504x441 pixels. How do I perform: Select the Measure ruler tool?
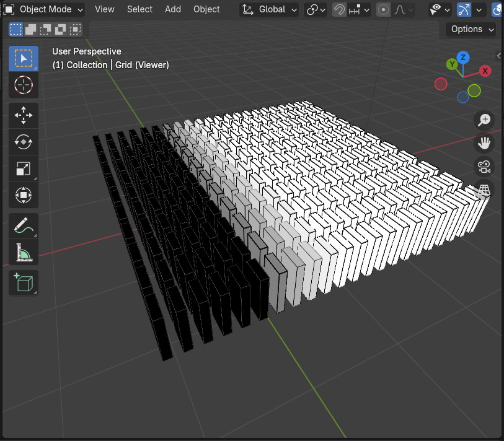(x=24, y=252)
